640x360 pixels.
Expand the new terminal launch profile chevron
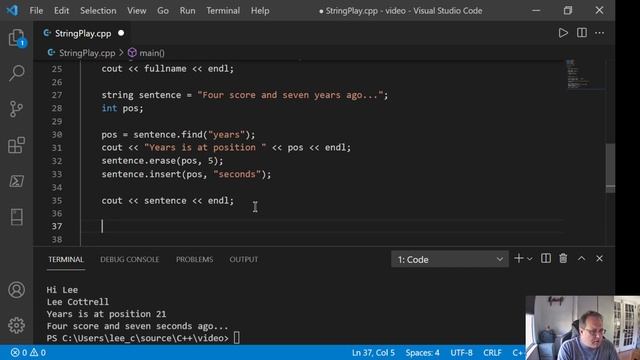[x=530, y=259]
